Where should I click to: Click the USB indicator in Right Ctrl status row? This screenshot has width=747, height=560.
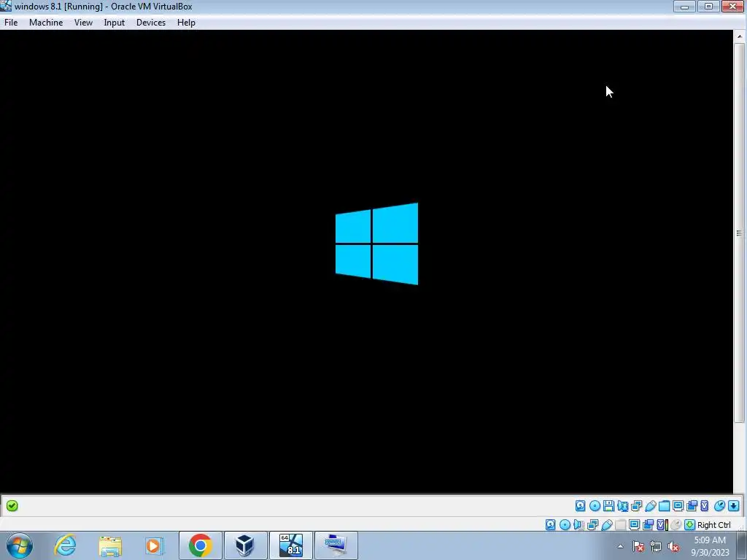point(606,525)
